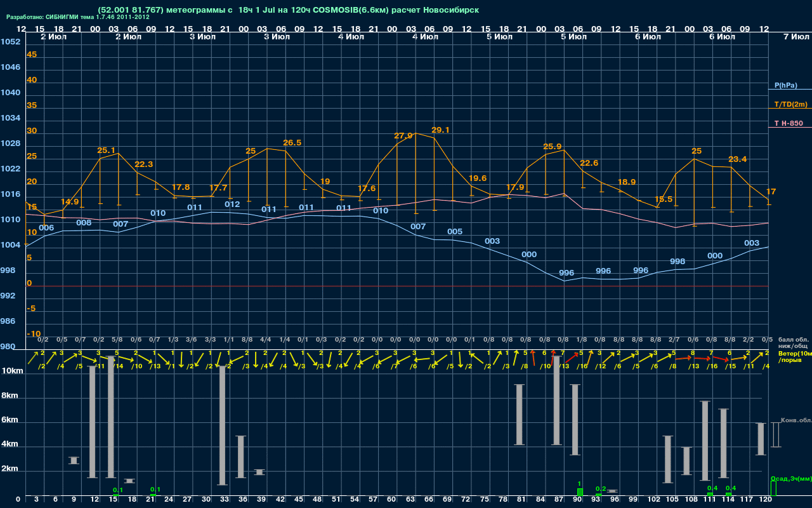
Task: Click the 006 pressure label
Action: coord(46,228)
